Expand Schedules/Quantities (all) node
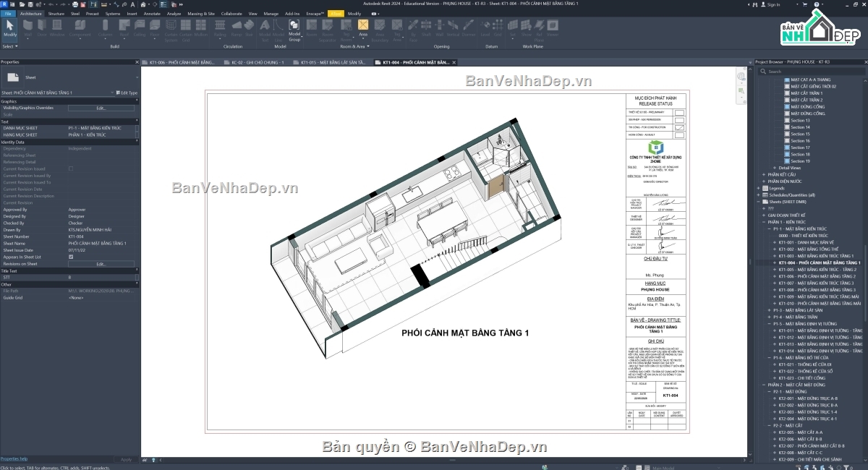The image size is (868, 470). tap(758, 195)
